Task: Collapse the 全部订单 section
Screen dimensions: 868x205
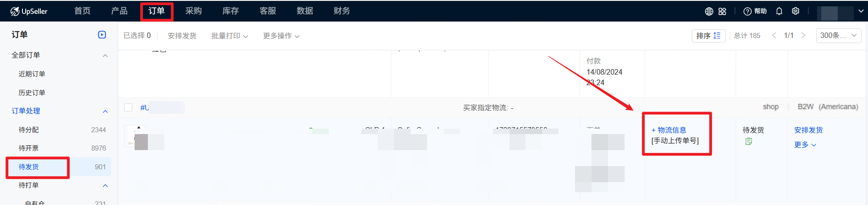Action: 105,55
